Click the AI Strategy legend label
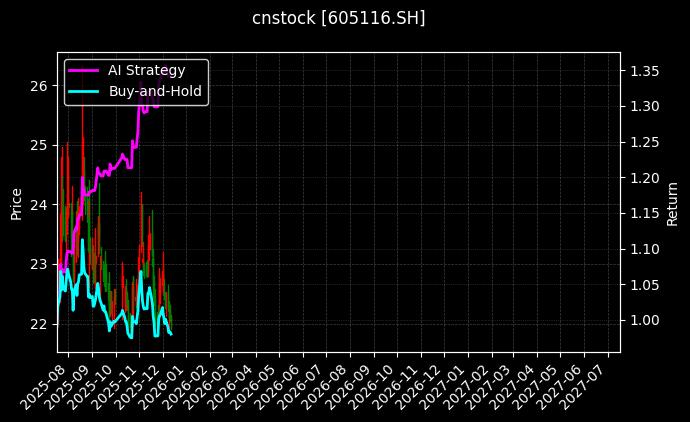The image size is (690, 422). point(146,70)
